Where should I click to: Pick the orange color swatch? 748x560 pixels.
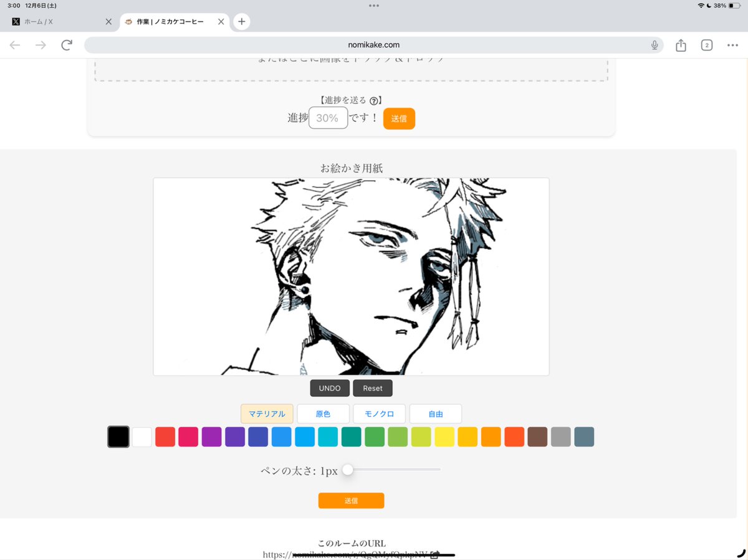coord(491,437)
